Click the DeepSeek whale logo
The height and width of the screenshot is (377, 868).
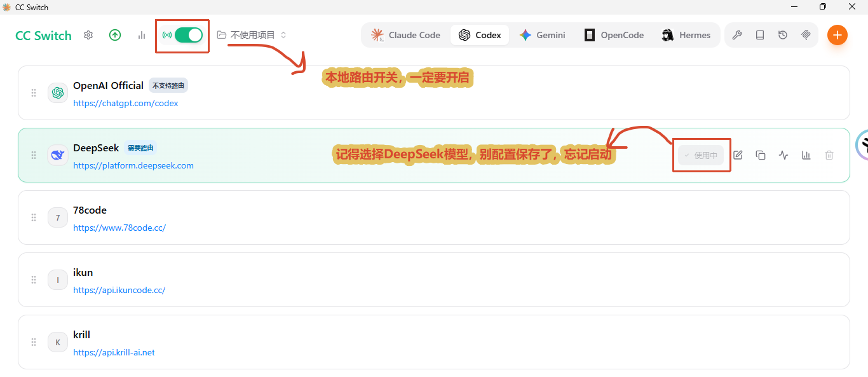point(58,155)
